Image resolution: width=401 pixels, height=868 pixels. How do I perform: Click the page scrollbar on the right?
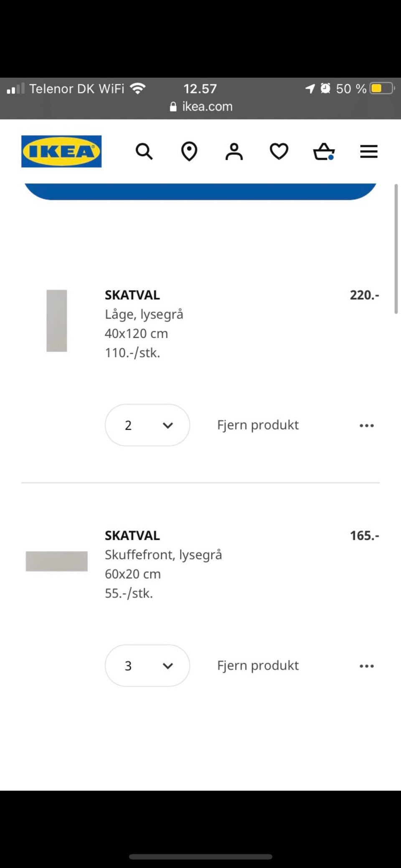pyautogui.click(x=396, y=249)
